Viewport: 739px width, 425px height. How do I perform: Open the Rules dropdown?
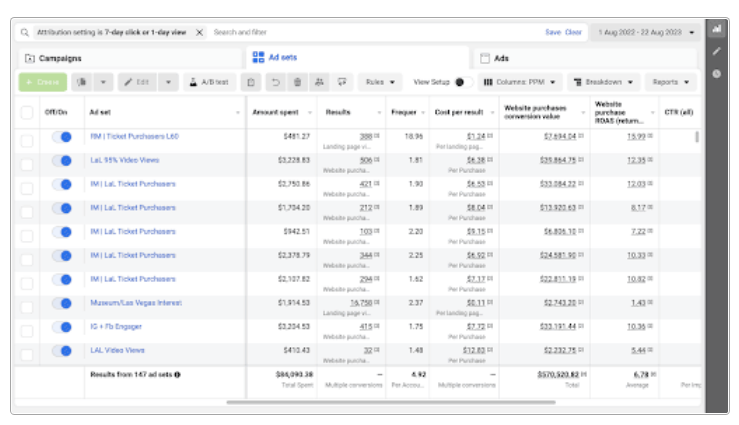[380, 82]
